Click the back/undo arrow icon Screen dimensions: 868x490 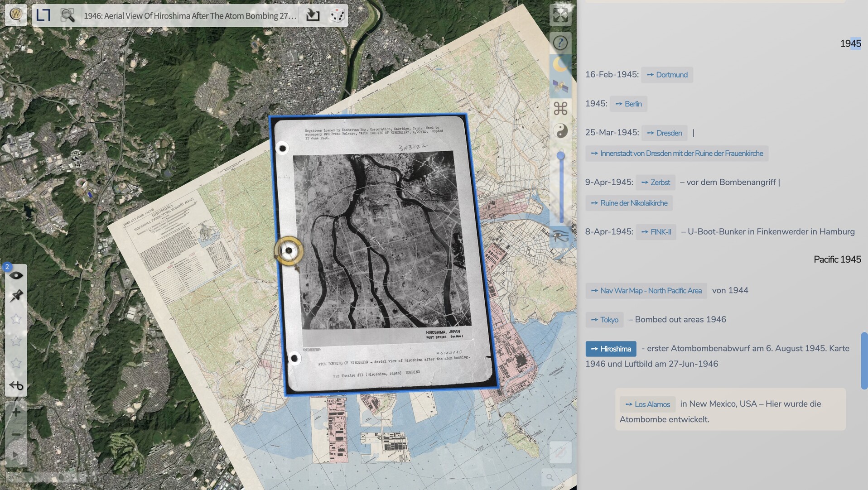[16, 385]
